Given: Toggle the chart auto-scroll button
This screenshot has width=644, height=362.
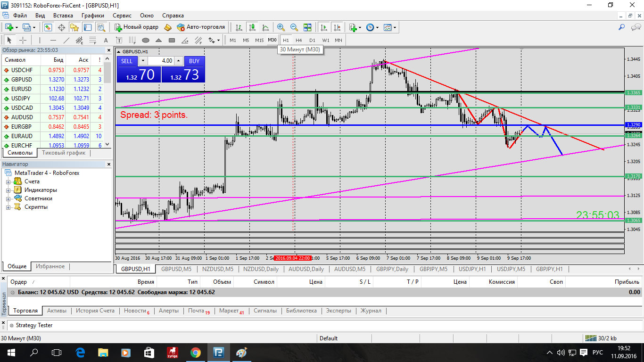Looking at the screenshot, I should (323, 27).
